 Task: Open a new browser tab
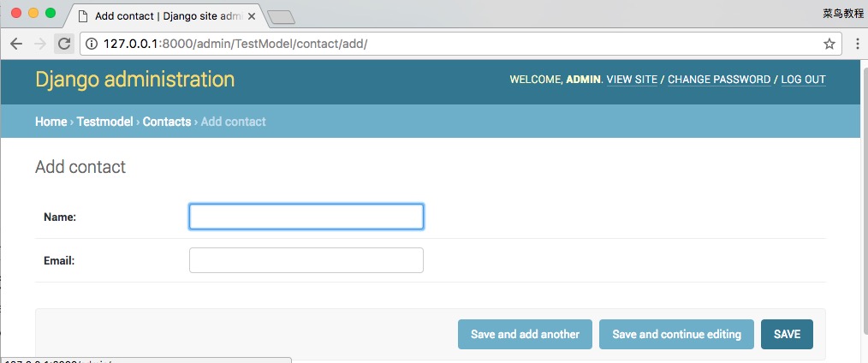pyautogui.click(x=281, y=17)
